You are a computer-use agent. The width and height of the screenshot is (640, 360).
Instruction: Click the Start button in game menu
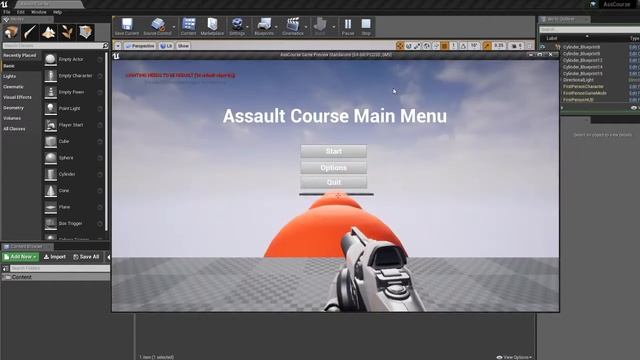coord(333,151)
